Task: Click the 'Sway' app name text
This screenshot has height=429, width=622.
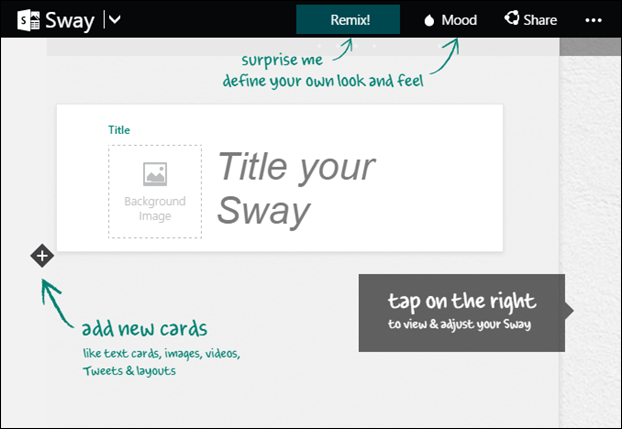Action: pyautogui.click(x=69, y=21)
